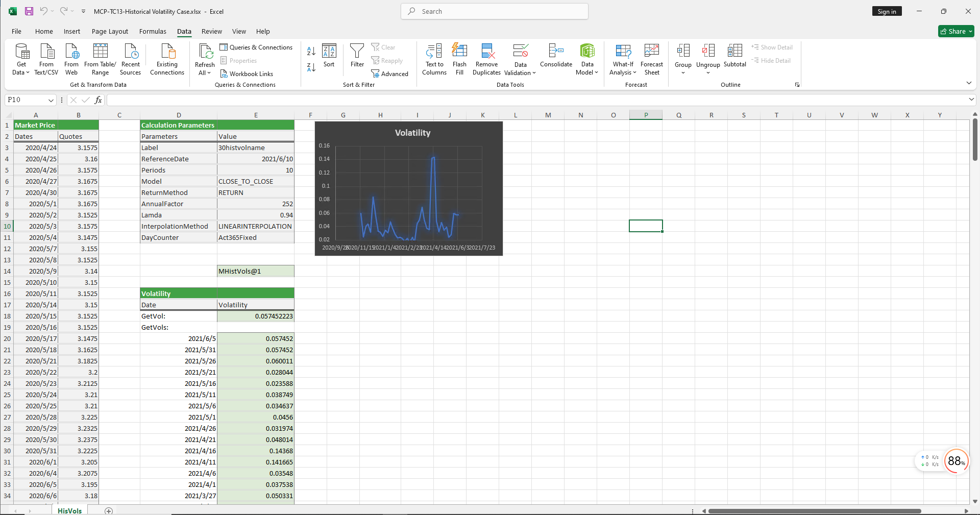The width and height of the screenshot is (980, 515).
Task: Open the Sort dialog
Action: click(329, 56)
